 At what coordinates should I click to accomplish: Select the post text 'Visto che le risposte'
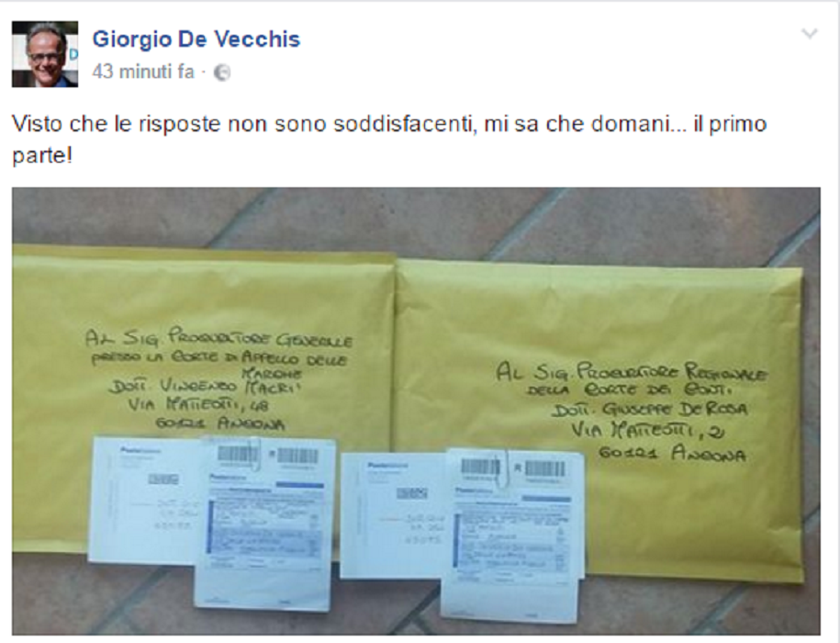click(117, 124)
